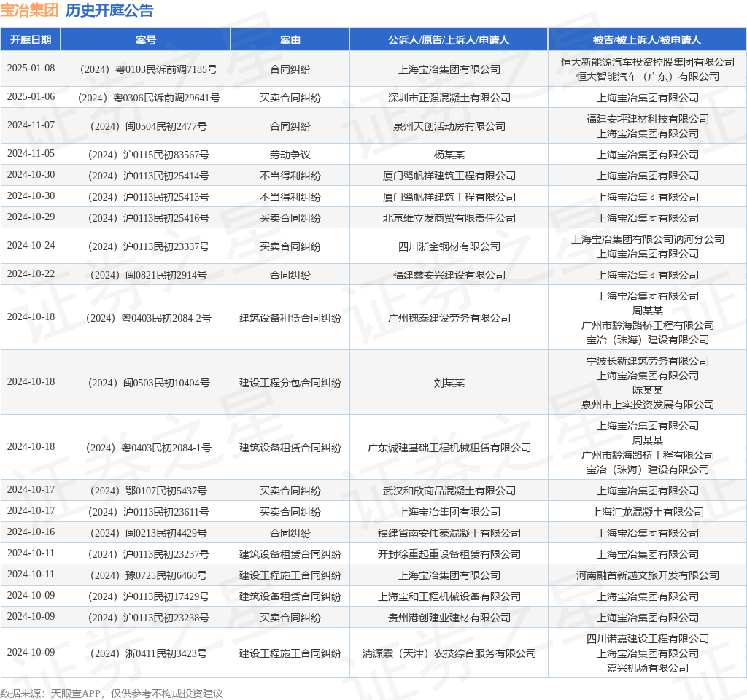Click the 宝冶集团 title text
This screenshot has height=700, width=747.
pyautogui.click(x=29, y=10)
